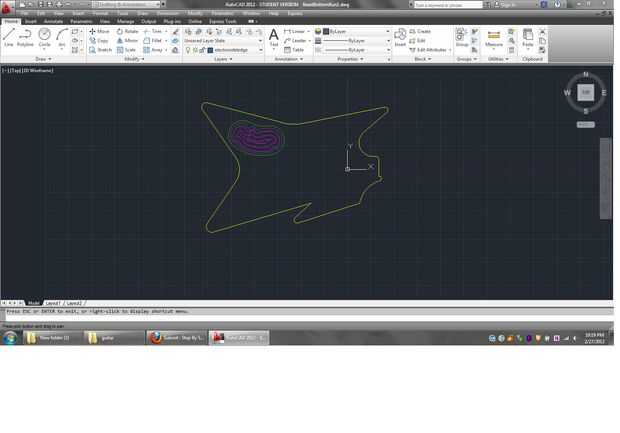Expand the Annotation panel
The image size is (620, 433).
pyautogui.click(x=289, y=59)
